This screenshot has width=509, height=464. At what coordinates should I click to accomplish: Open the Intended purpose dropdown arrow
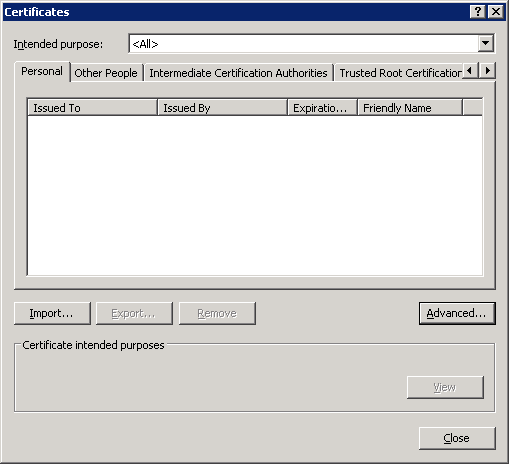486,43
